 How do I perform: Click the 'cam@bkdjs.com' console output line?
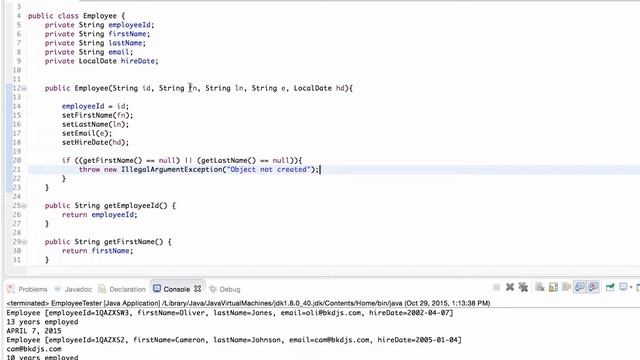pos(33,349)
